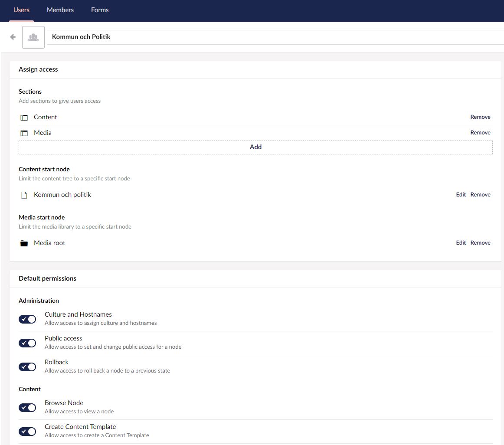Disable Culture and Hostnames permission
The image size is (504, 445).
(27, 319)
